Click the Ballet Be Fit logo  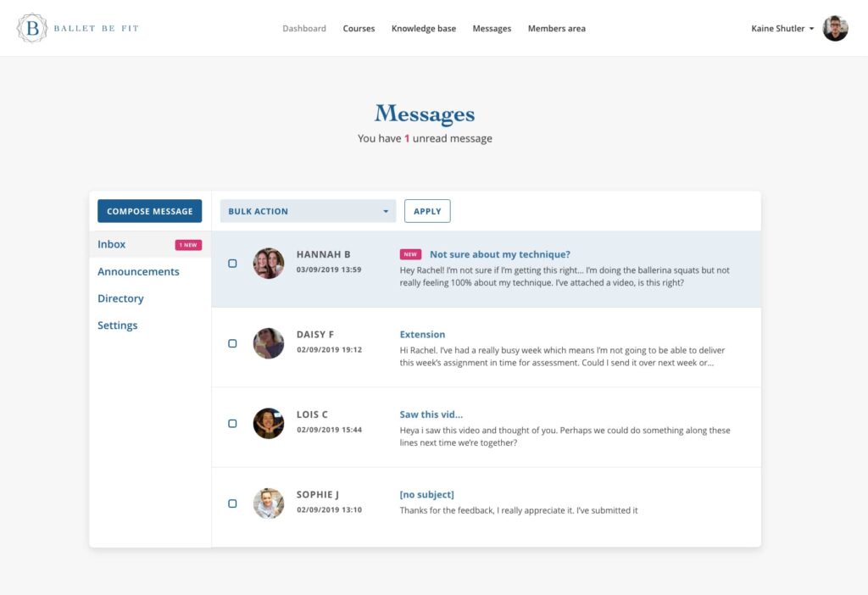[76, 28]
